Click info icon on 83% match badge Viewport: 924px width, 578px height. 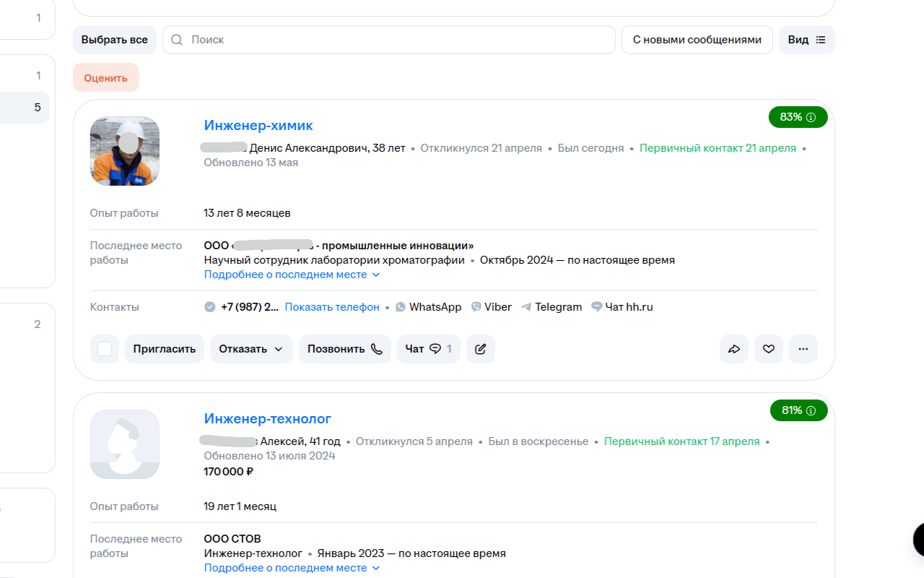click(811, 117)
